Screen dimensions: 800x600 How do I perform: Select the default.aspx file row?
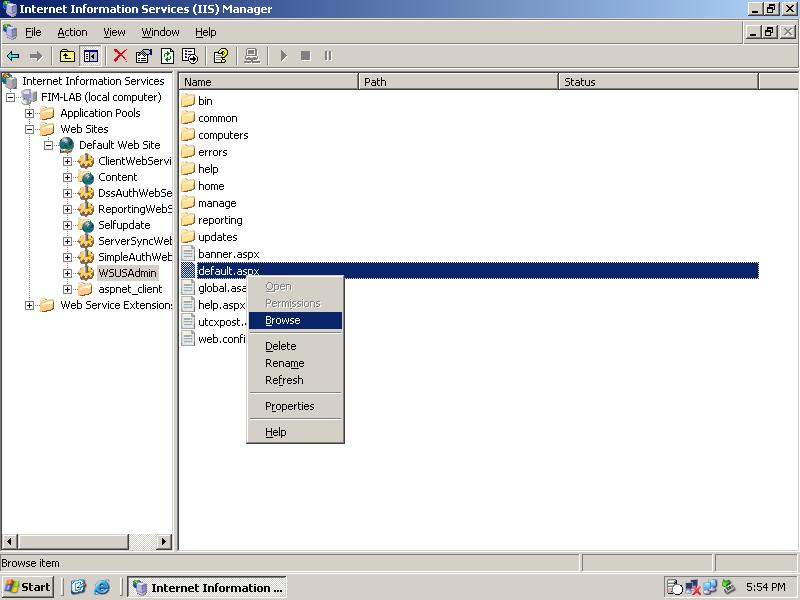click(470, 271)
